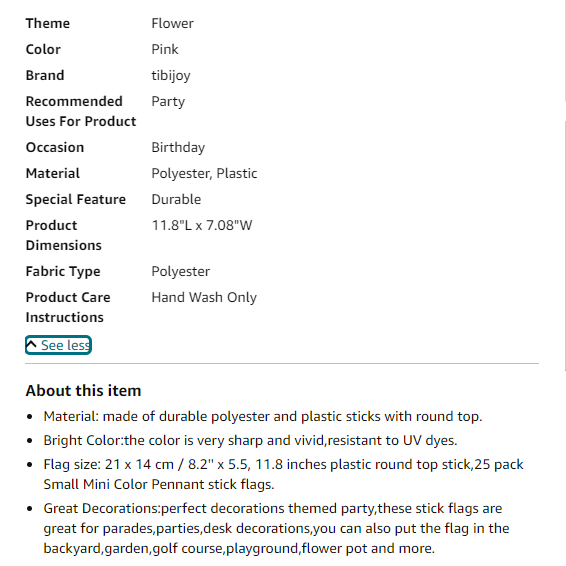The height and width of the screenshot is (566, 566).
Task: Click the Great Decorations bullet point text
Action: click(276, 528)
